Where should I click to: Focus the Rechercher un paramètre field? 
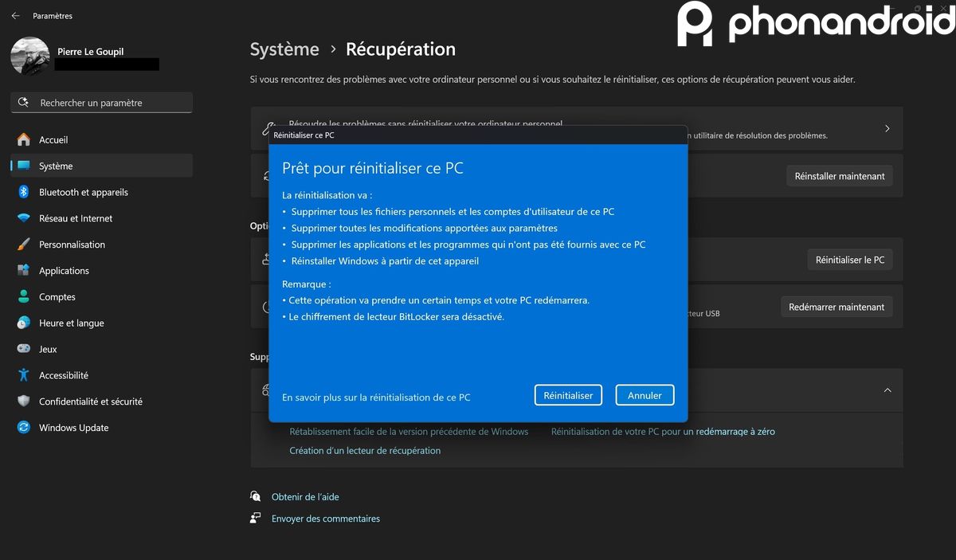tap(102, 103)
